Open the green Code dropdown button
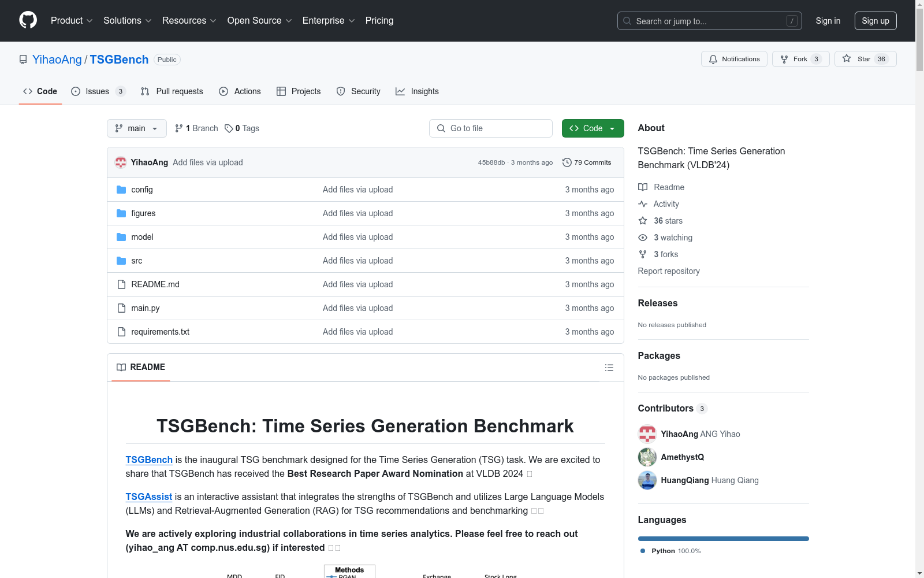Viewport: 924px width, 578px height. pos(593,128)
